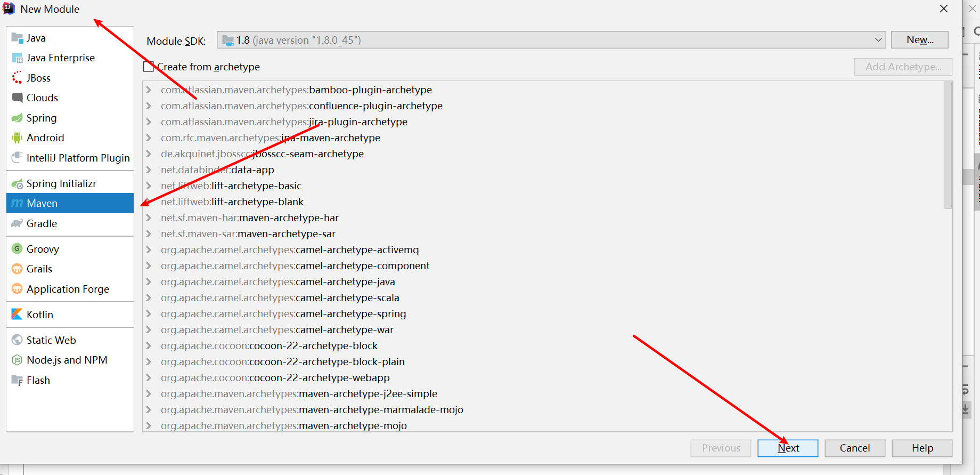Screen dimensions: 980x475
Task: Click the Gradle elephant icon
Action: point(17,223)
